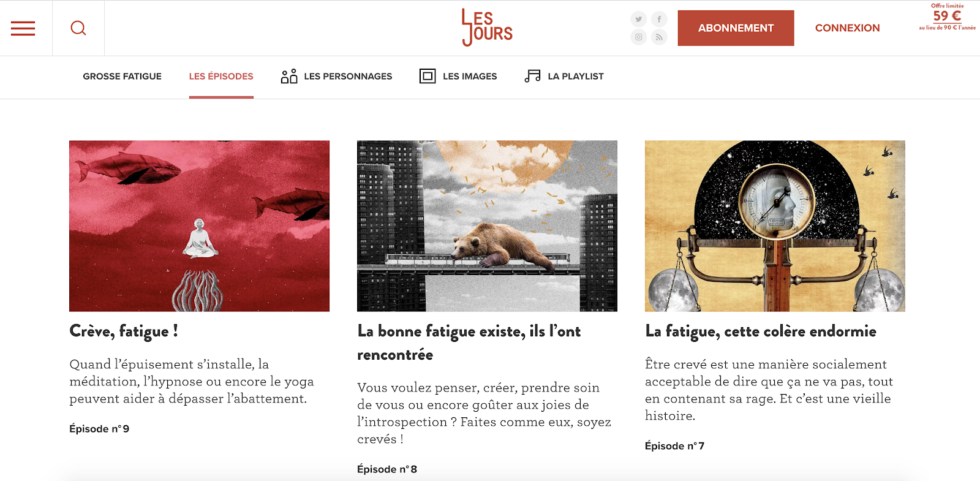Open the RSS feed icon
Image resolution: width=980 pixels, height=481 pixels.
click(659, 37)
